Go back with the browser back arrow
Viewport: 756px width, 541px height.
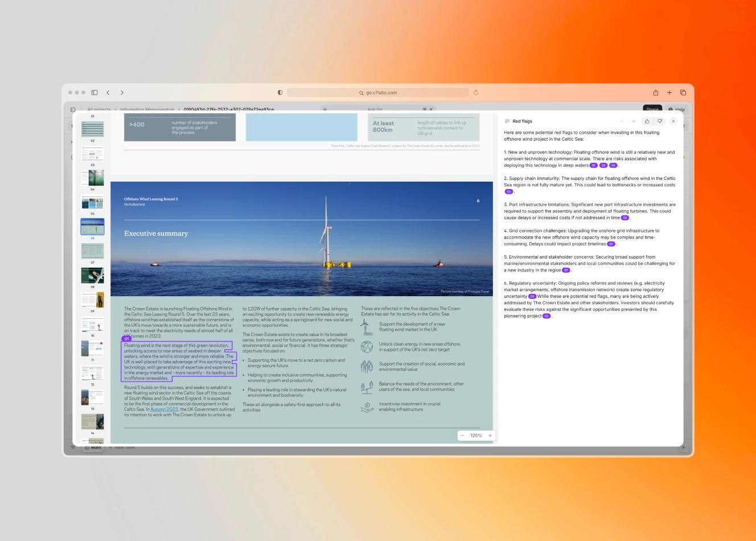[x=108, y=92]
